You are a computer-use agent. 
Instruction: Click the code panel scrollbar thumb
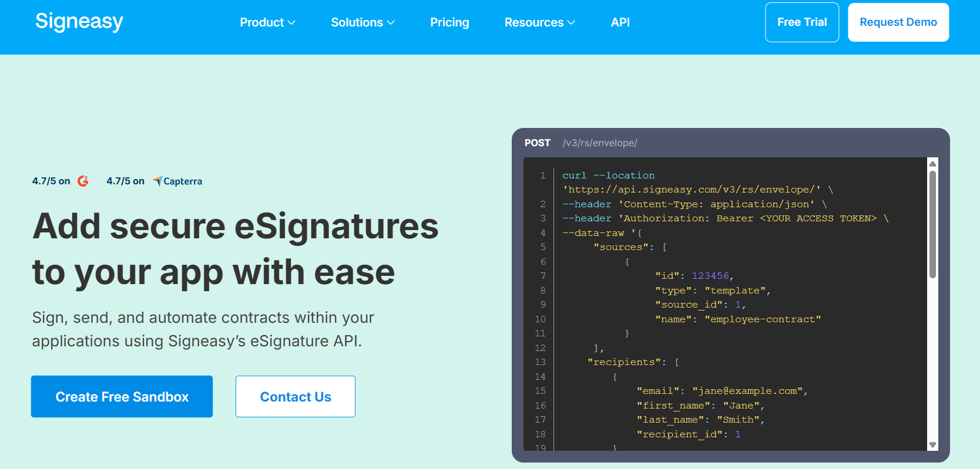pos(932,224)
